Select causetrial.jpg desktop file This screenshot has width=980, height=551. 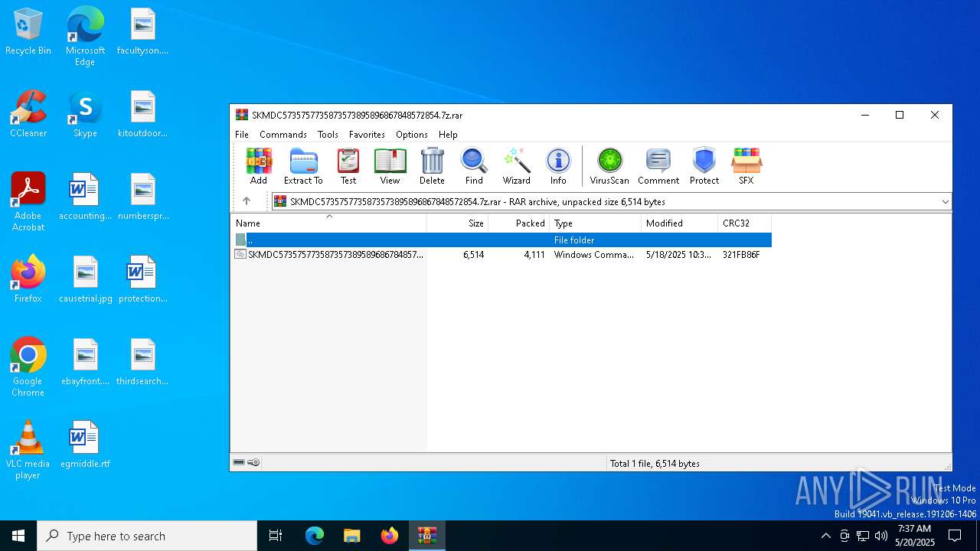tap(85, 279)
